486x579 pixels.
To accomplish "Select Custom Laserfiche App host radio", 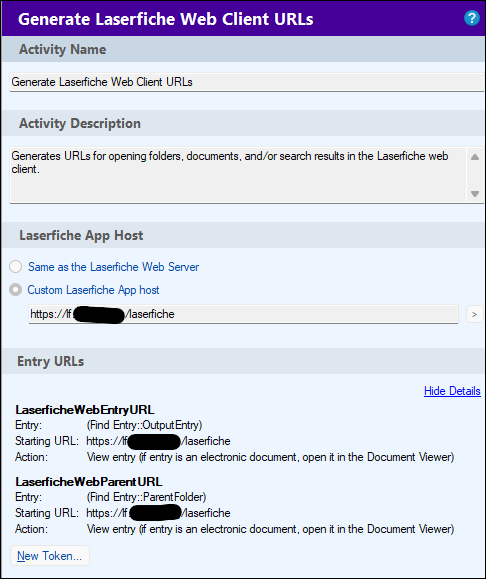I will (16, 290).
